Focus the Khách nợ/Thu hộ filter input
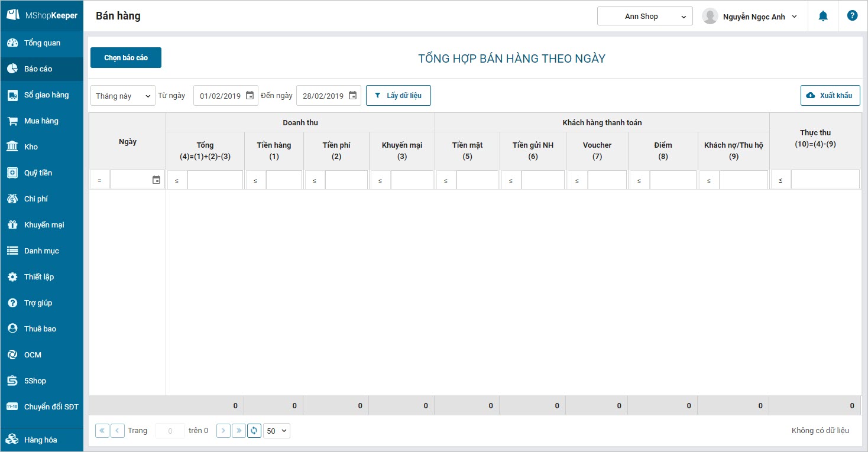 click(x=744, y=180)
